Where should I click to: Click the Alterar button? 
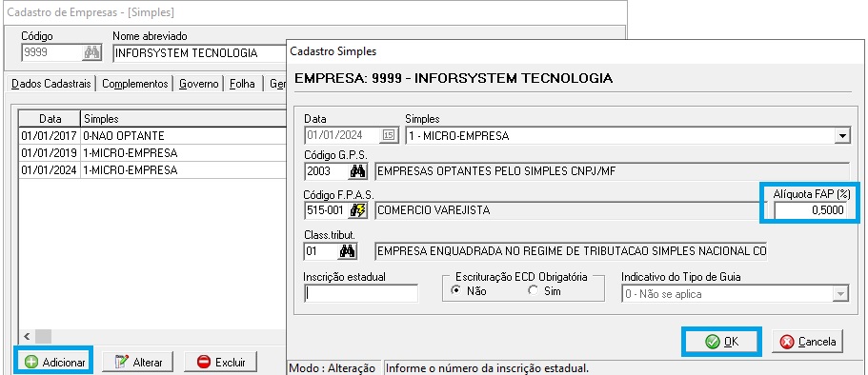point(137,363)
